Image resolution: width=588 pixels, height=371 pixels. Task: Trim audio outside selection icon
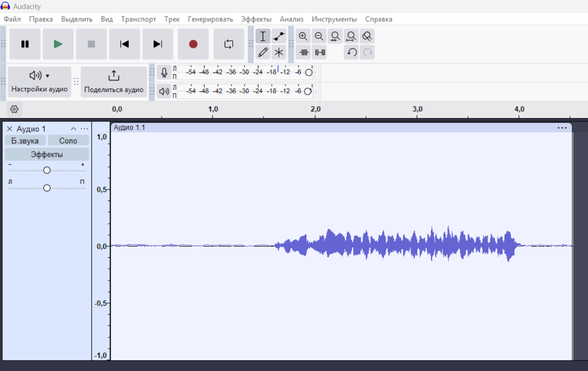303,52
